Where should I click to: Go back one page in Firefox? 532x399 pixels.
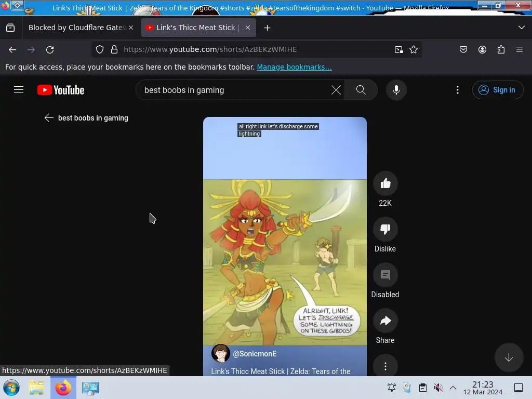point(12,49)
